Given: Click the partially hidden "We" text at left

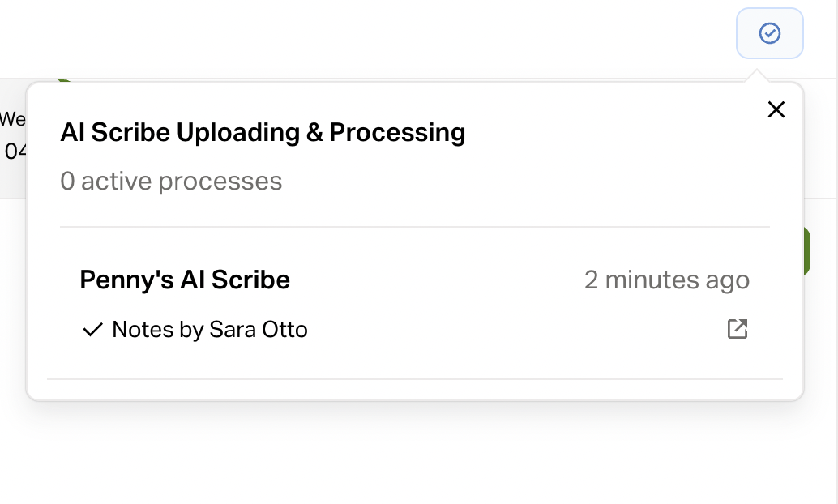Looking at the screenshot, I should coord(12,120).
